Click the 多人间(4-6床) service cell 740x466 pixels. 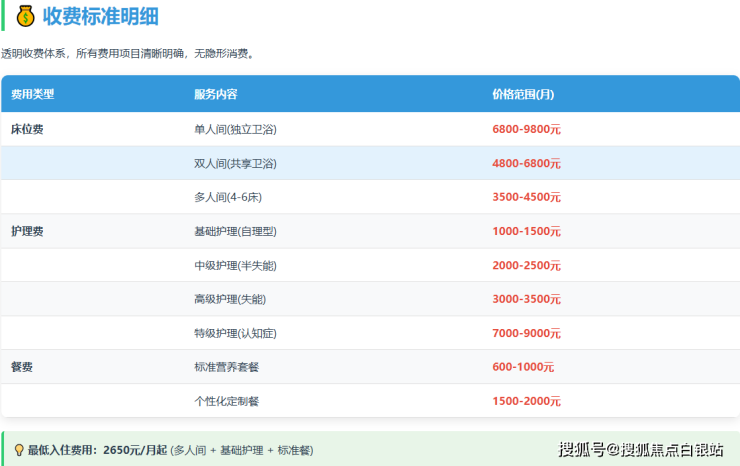point(228,197)
